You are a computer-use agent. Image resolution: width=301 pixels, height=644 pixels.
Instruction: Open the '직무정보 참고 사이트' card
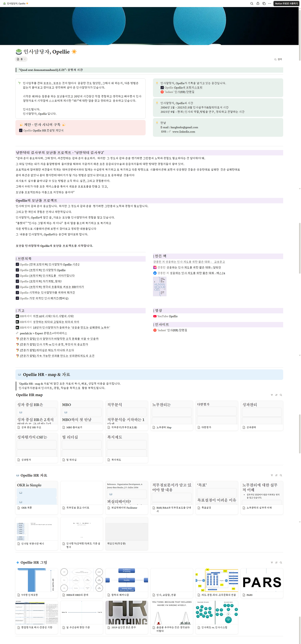click(x=82, y=497)
